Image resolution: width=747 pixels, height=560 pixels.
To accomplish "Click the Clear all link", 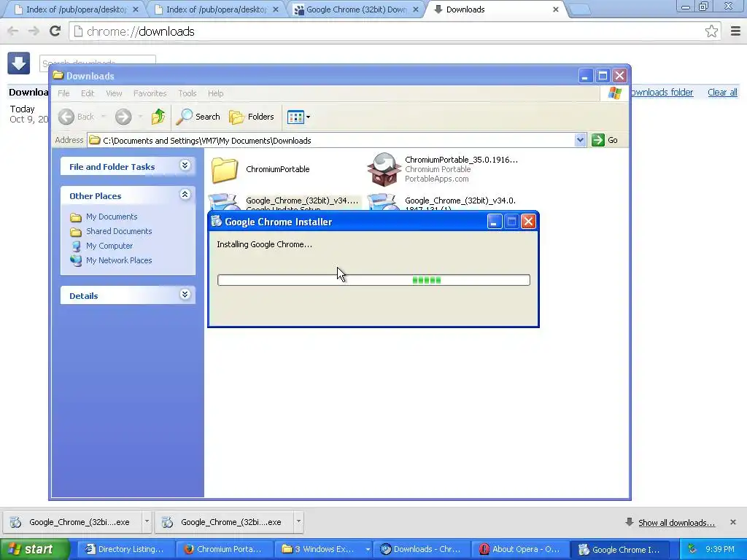I will pos(722,93).
